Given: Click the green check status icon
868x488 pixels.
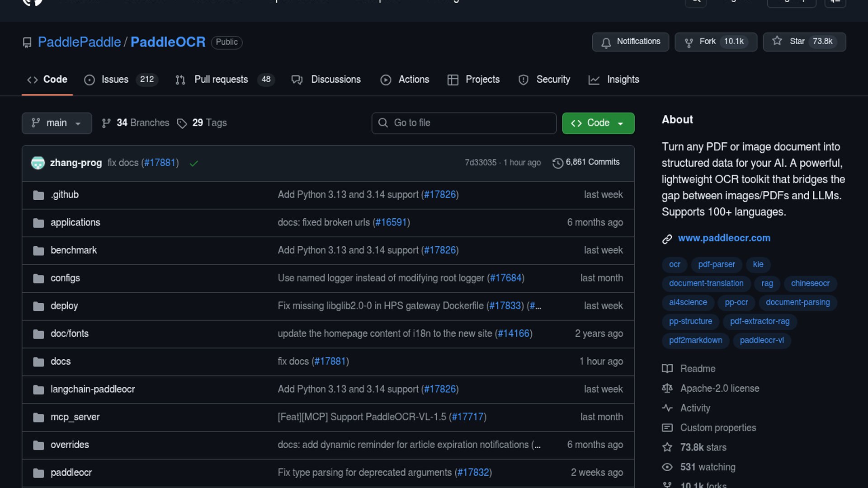Looking at the screenshot, I should pyautogui.click(x=194, y=164).
